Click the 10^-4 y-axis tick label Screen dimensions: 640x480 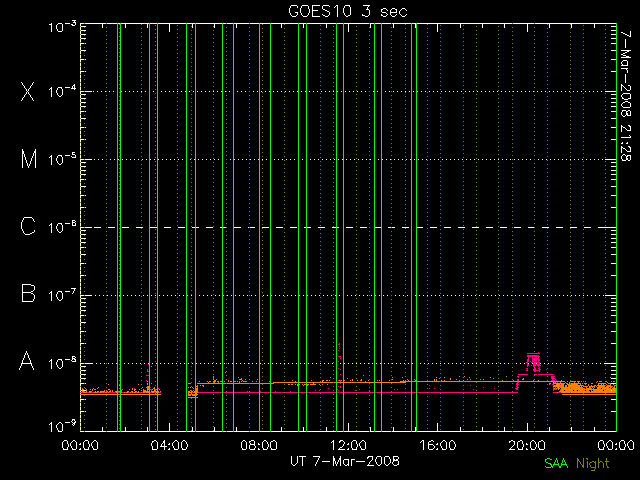tap(62, 91)
